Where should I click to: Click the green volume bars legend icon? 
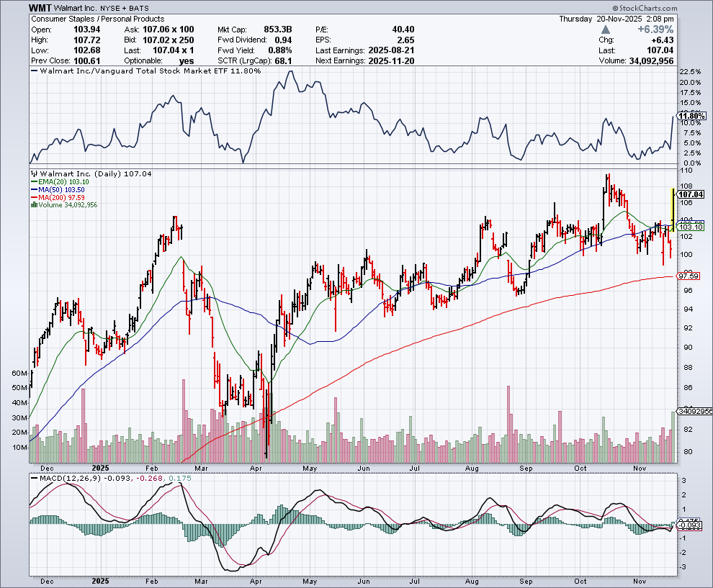point(32,205)
